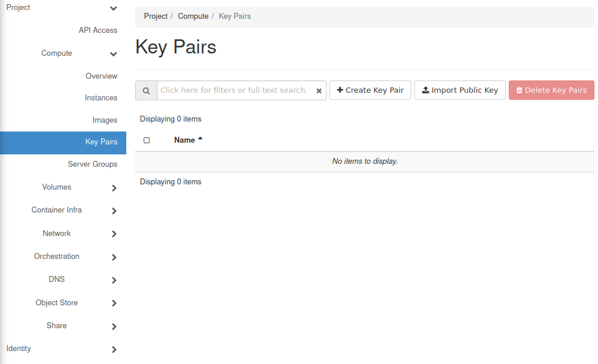
Task: Open the Instances page
Action: (101, 98)
